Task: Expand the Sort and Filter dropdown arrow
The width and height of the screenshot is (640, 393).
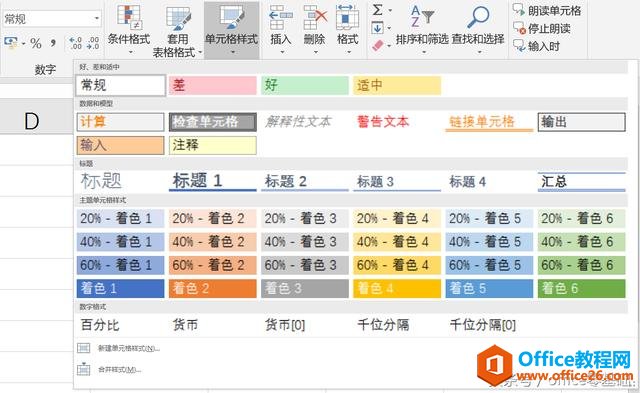Action: [423, 52]
